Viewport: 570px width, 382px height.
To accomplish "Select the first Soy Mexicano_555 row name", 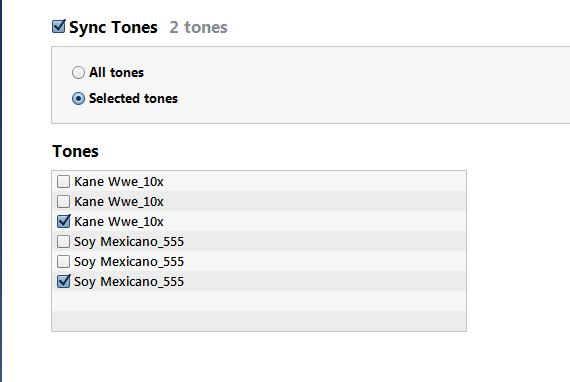I will tap(129, 242).
